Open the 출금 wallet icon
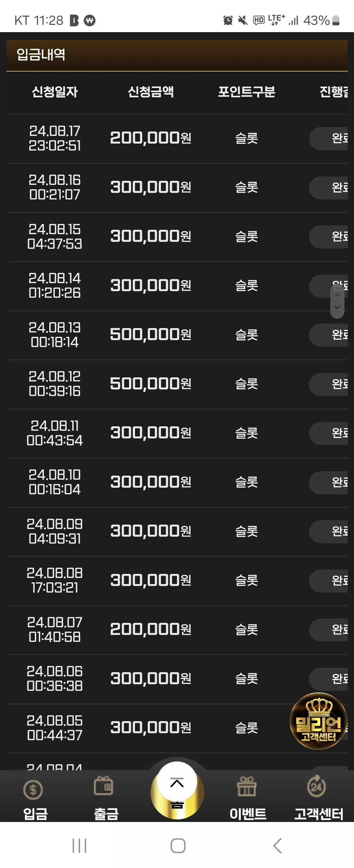Screen dimensions: 354x868 [x=104, y=786]
